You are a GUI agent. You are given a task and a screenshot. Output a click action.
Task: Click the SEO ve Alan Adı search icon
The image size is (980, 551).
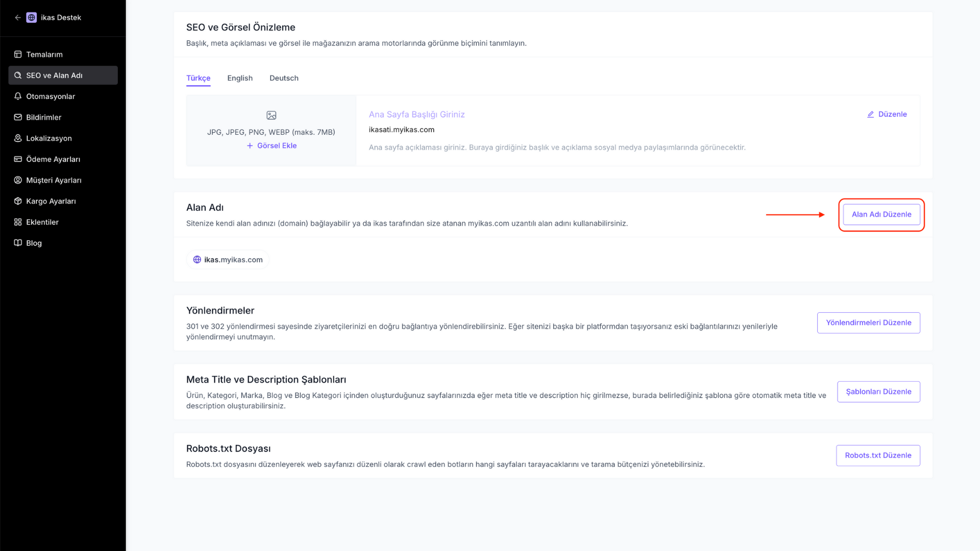tap(18, 75)
